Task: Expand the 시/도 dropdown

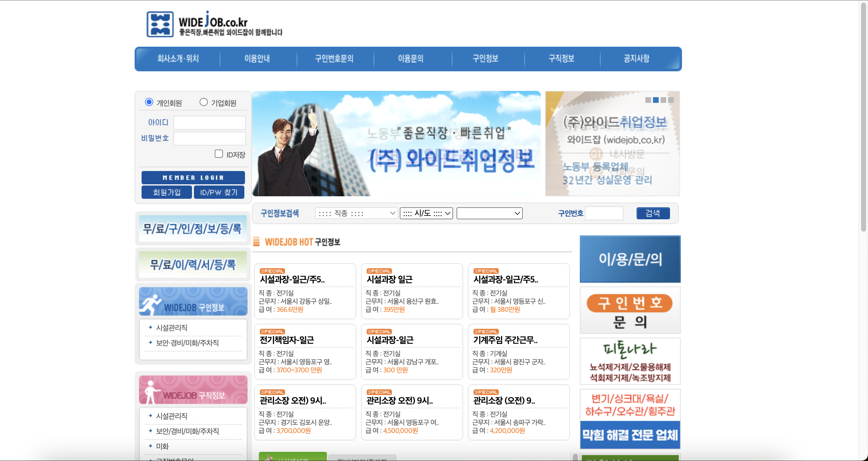Action: (426, 213)
